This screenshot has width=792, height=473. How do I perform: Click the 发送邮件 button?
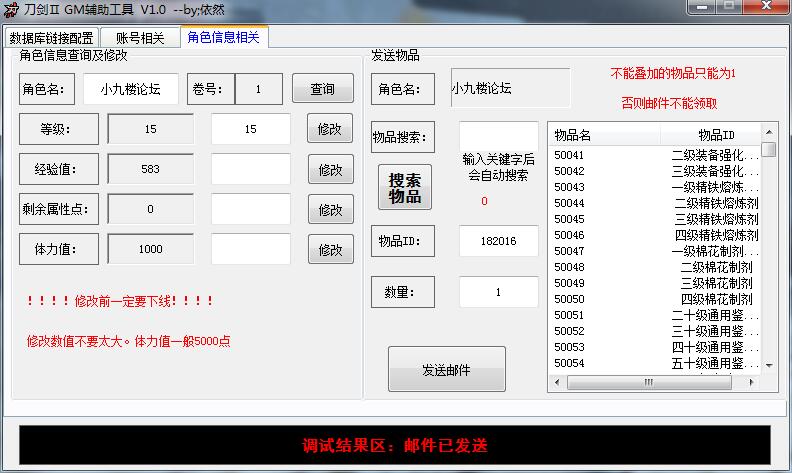[x=447, y=369]
